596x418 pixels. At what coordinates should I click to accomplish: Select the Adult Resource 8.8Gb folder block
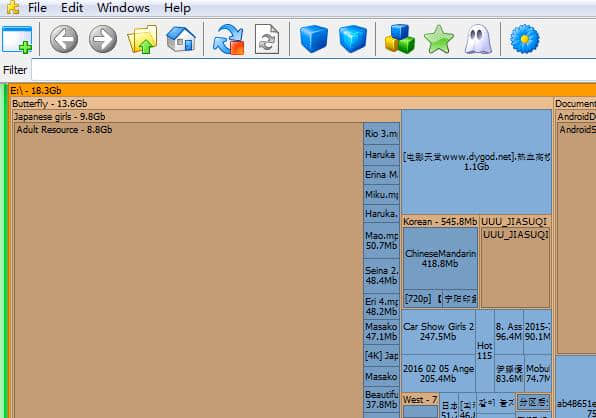188,270
